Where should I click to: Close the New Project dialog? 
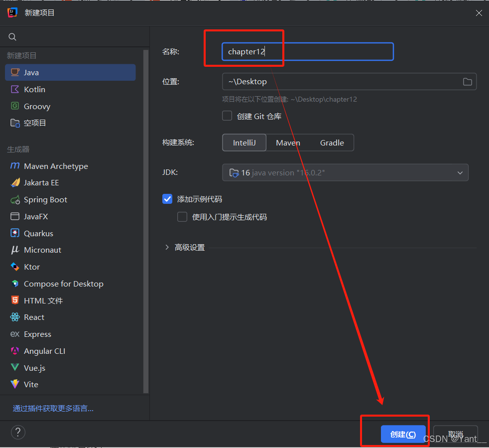[x=479, y=13]
